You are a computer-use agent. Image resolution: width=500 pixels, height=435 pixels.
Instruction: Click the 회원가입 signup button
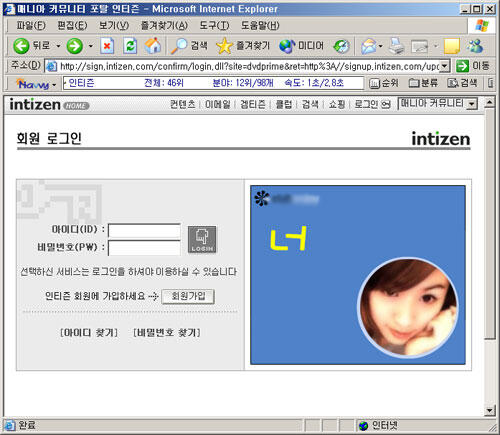188,296
